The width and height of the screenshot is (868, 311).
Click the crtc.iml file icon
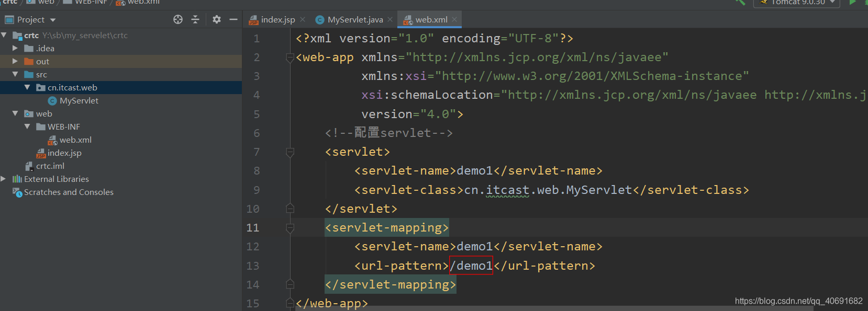click(29, 166)
